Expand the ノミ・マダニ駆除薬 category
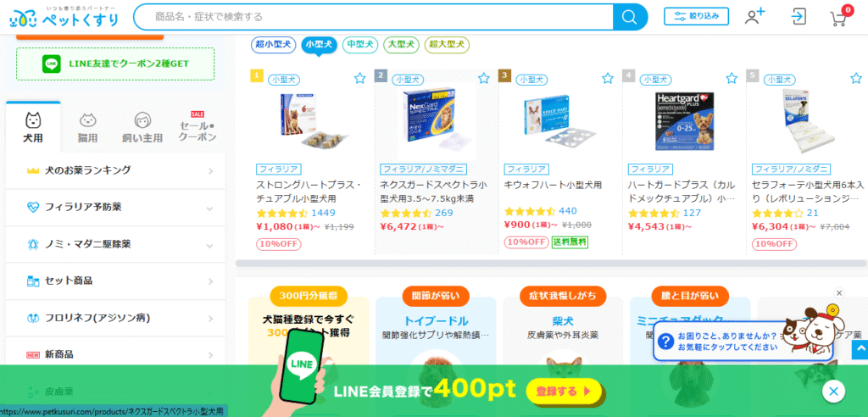Viewport: 868px width, 417px height. pyautogui.click(x=115, y=244)
